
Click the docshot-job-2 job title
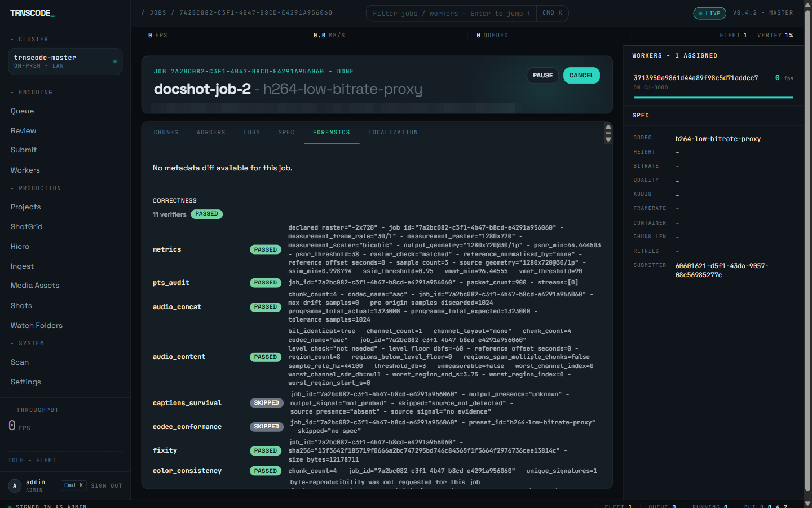[202, 89]
